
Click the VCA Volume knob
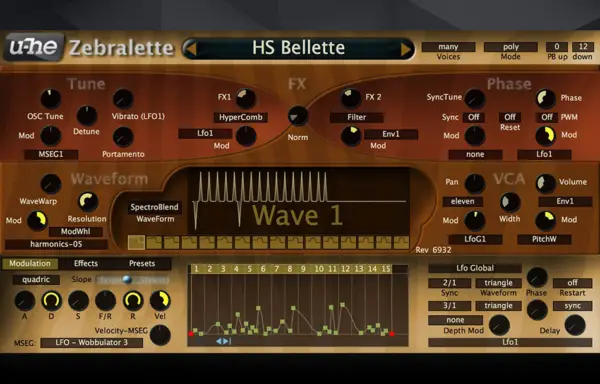pos(545,184)
